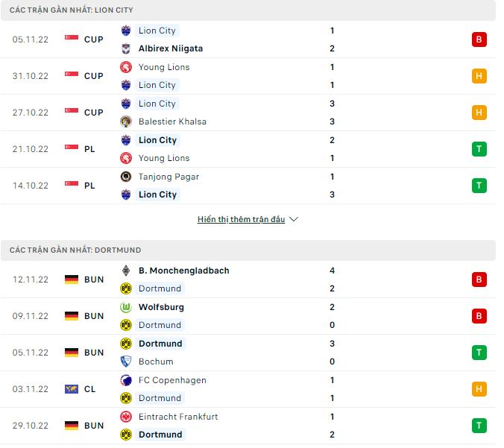504x448 pixels.
Task: Click the BUN league label on 12.11.22 row
Action: pyautogui.click(x=94, y=280)
